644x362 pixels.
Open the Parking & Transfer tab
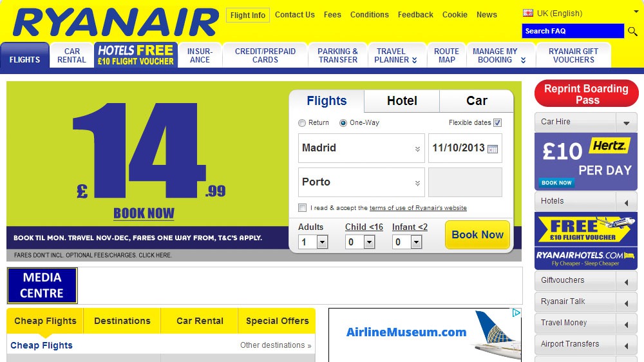point(337,55)
